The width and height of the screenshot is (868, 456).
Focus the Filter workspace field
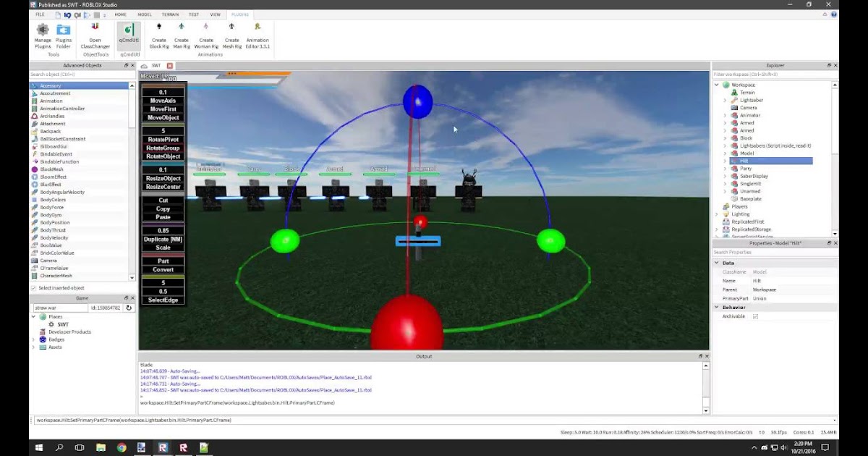click(x=774, y=75)
